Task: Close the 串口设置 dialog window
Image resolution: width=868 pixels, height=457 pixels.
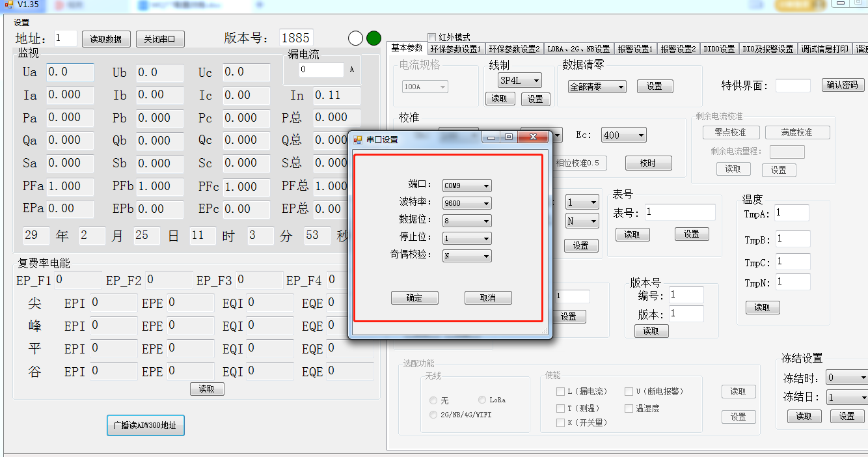Action: pyautogui.click(x=533, y=137)
